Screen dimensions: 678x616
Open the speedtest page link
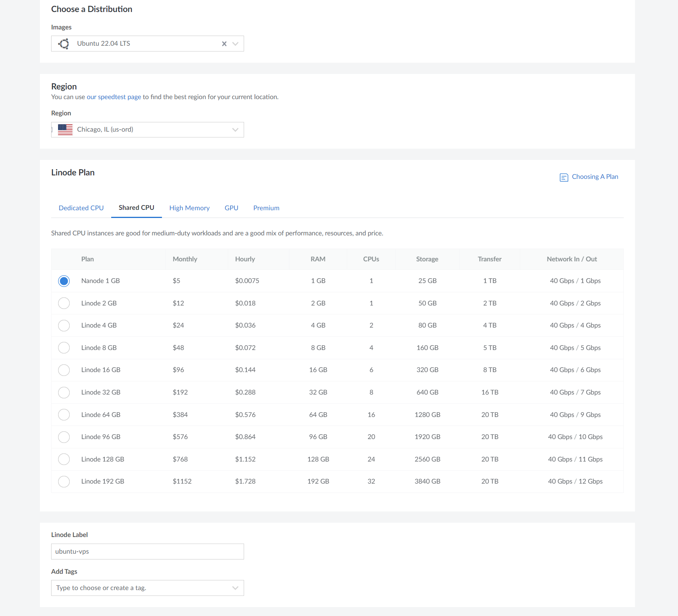tap(114, 97)
